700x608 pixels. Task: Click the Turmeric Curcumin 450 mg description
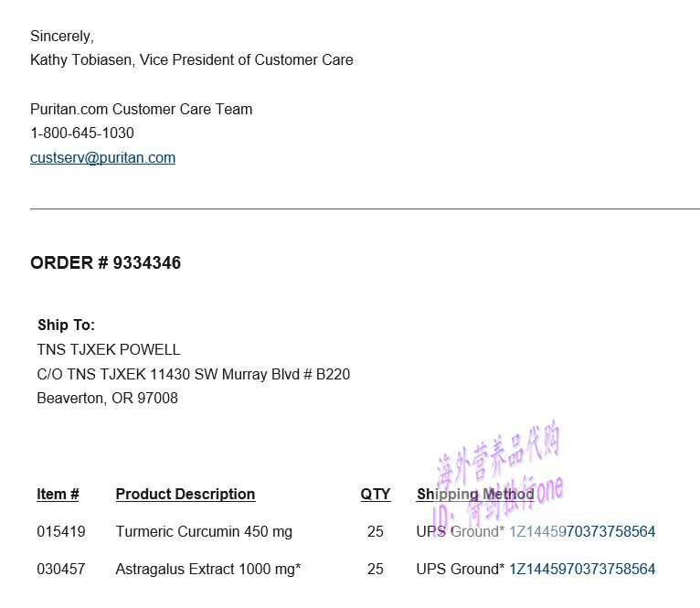204,531
